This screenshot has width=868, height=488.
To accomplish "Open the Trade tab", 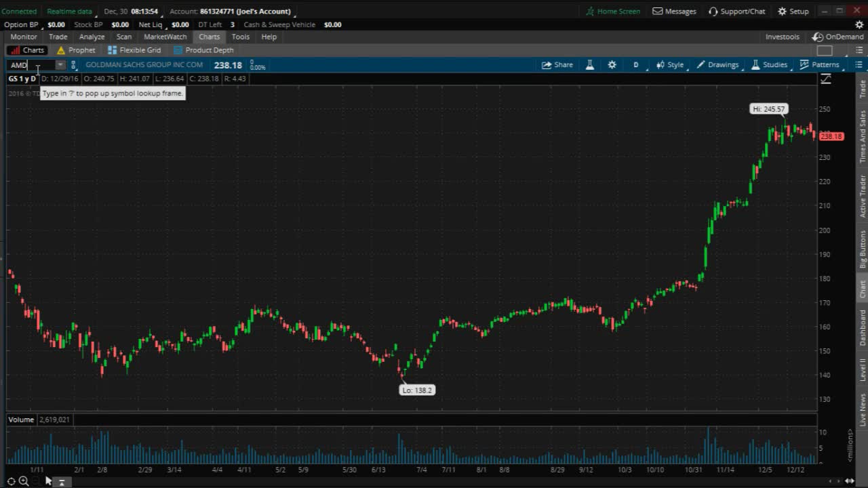I will (58, 37).
